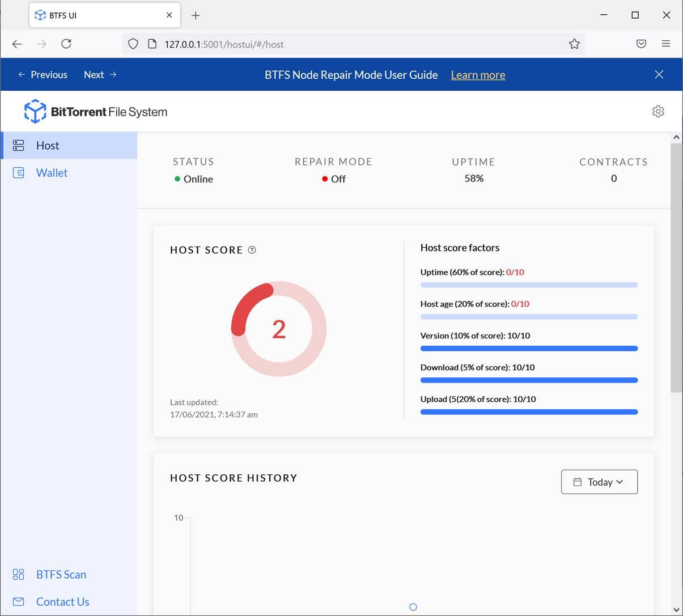Click the scrollbar up arrow
The height and width of the screenshot is (616, 683).
point(676,137)
